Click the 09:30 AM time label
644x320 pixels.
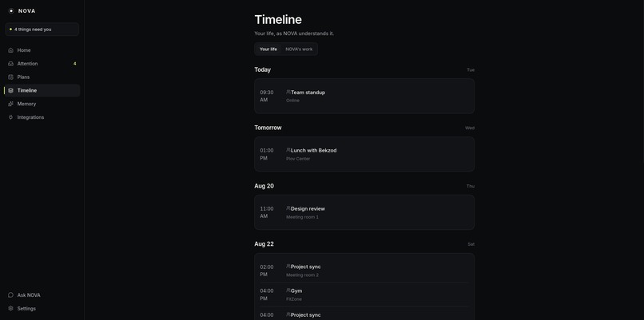267,96
